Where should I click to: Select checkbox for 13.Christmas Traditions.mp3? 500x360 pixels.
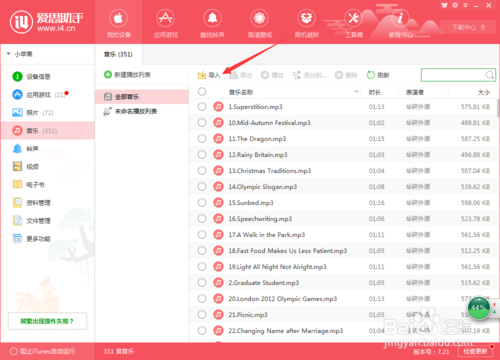click(202, 171)
